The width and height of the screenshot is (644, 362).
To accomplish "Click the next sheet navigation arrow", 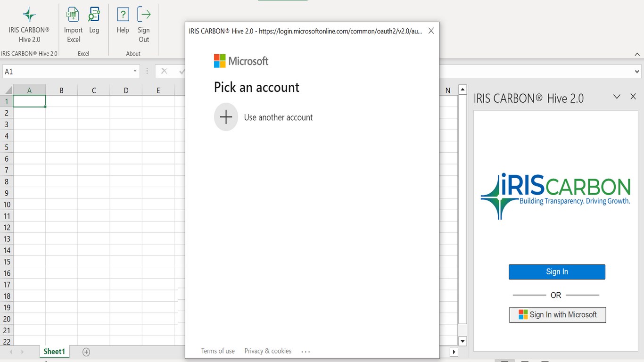I will [22, 352].
